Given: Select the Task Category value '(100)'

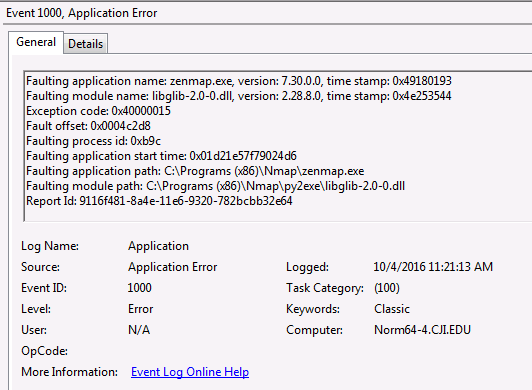Looking at the screenshot, I should point(387,288).
